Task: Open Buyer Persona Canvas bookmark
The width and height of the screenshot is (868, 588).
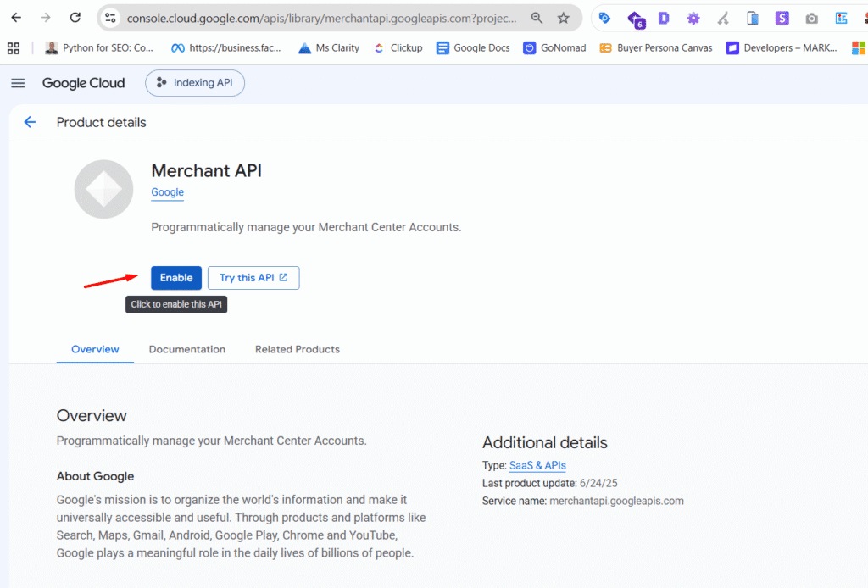Action: (x=656, y=48)
